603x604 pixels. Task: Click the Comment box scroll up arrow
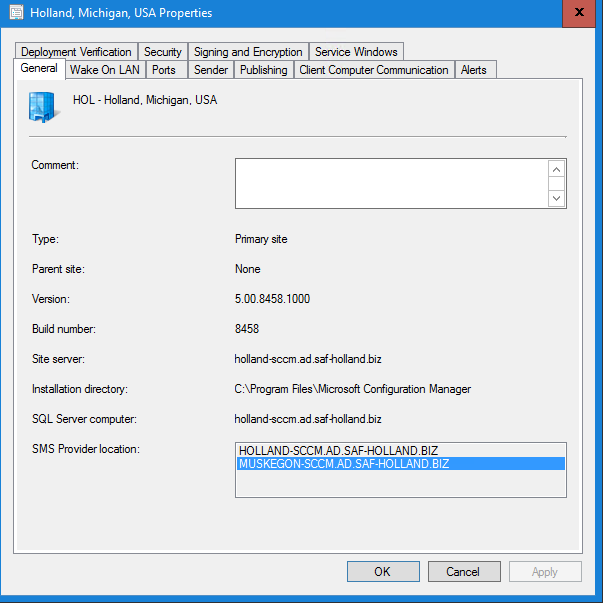pyautogui.click(x=556, y=169)
